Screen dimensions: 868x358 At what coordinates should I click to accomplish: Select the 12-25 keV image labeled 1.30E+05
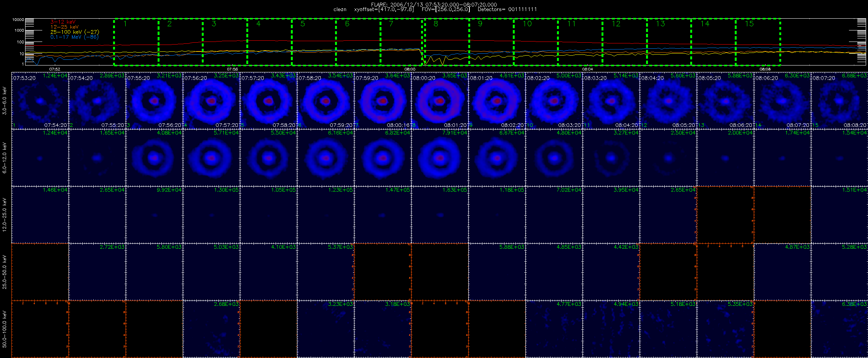tap(211, 215)
